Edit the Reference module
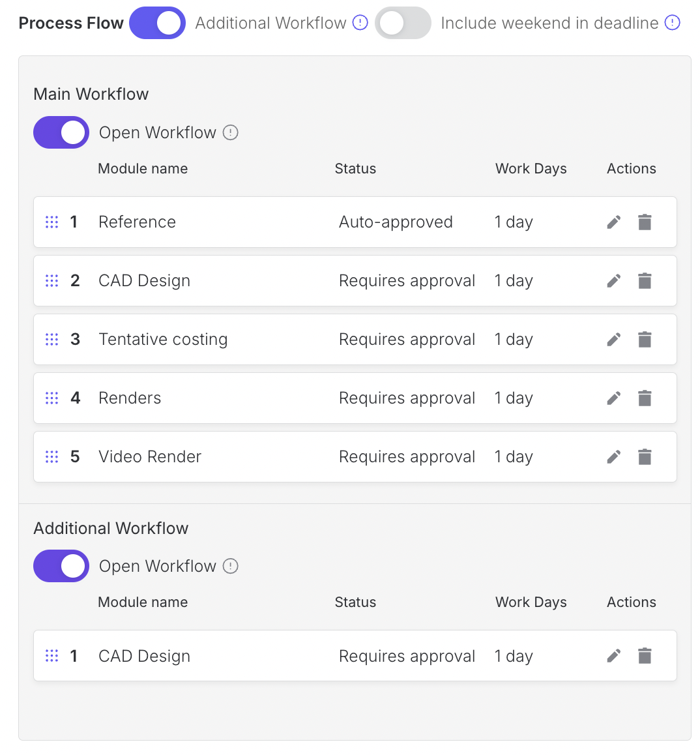The height and width of the screenshot is (755, 700). [613, 222]
